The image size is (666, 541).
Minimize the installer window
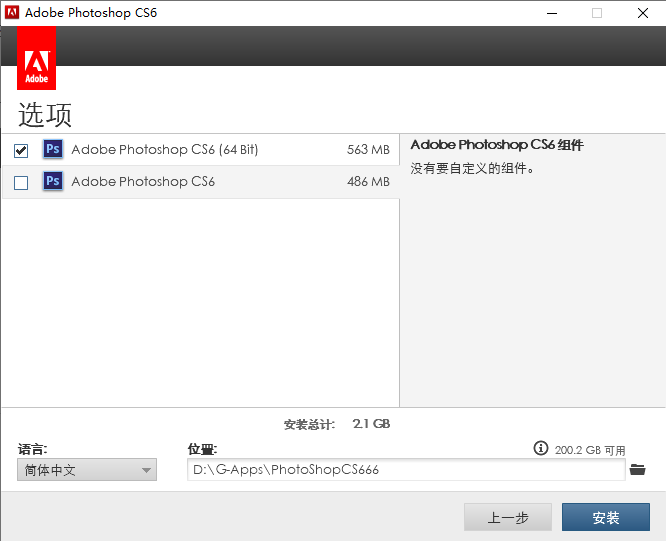(552, 13)
